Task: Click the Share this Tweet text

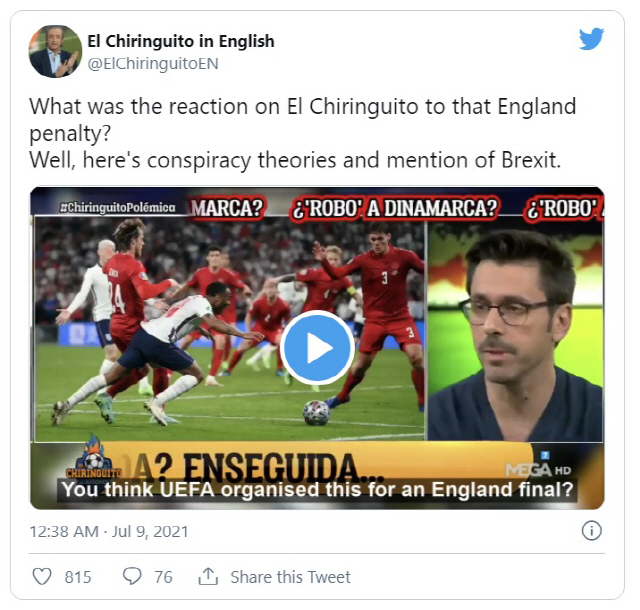Action: 290,577
